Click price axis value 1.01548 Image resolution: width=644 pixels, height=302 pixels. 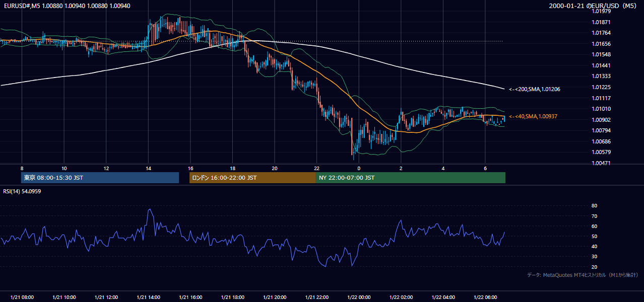[x=601, y=54]
